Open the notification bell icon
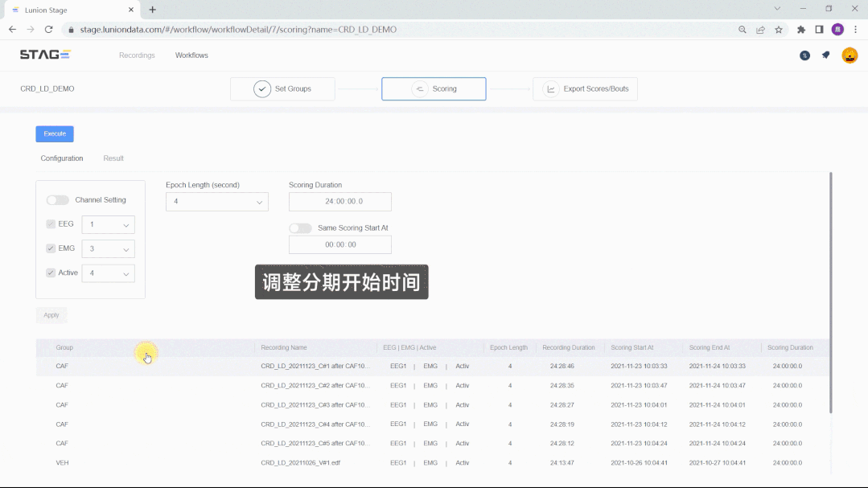 [825, 55]
